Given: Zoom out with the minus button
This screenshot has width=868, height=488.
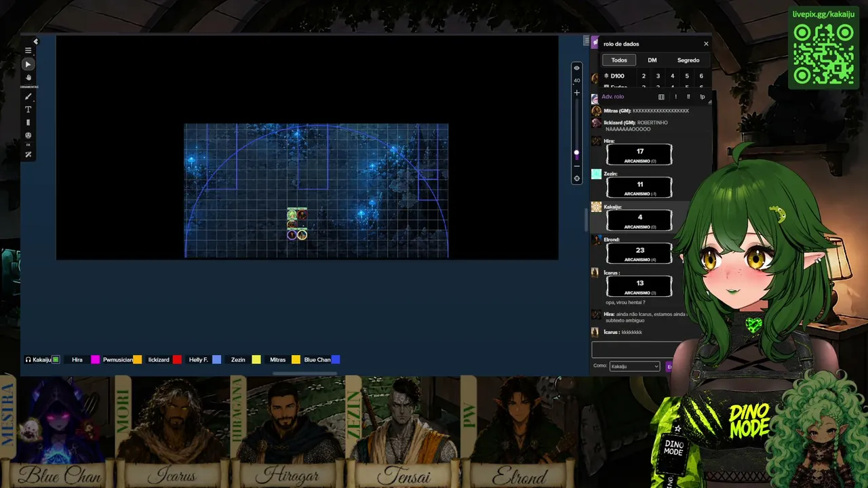Looking at the screenshot, I should [x=576, y=166].
